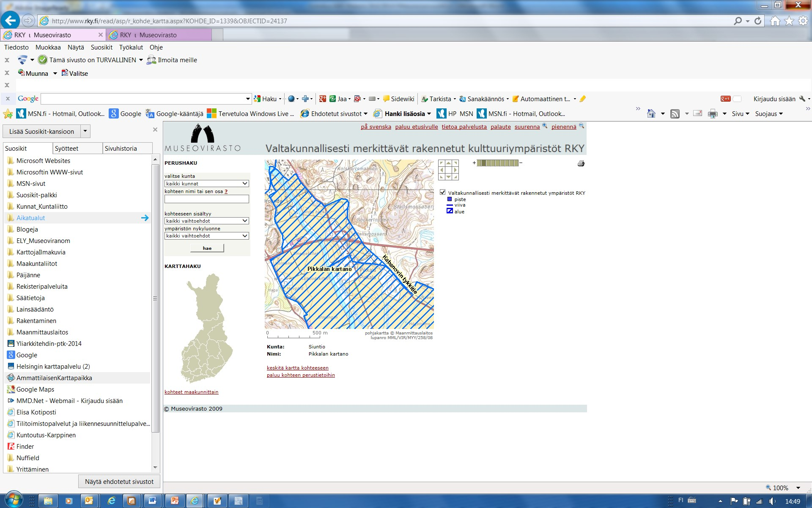Click the favorites list scroll down arrow
The width and height of the screenshot is (812, 508).
pyautogui.click(x=155, y=467)
